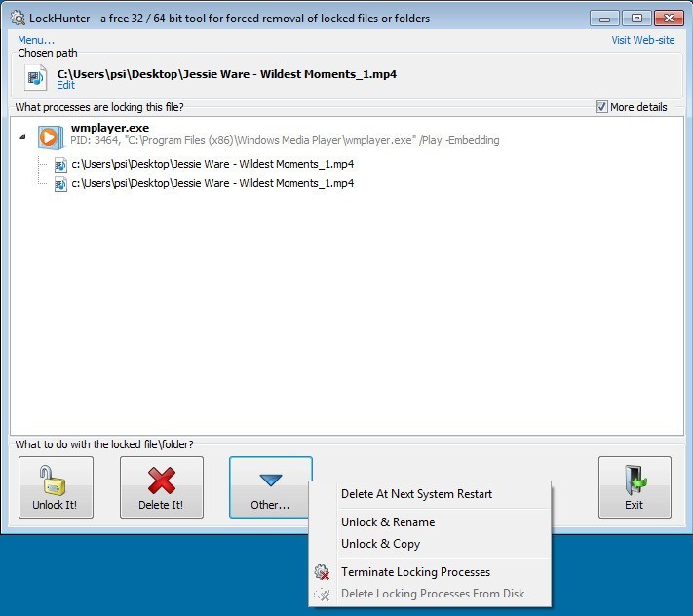693x616 pixels.
Task: Open the Menu... link
Action: click(x=36, y=40)
